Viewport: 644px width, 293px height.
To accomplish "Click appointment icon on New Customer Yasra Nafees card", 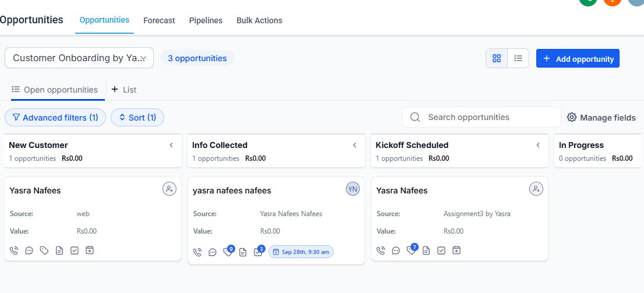I will [x=90, y=250].
